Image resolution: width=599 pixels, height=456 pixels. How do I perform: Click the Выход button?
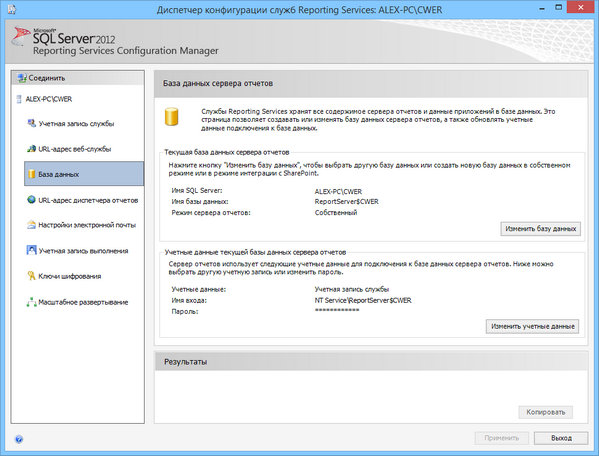pos(561,438)
